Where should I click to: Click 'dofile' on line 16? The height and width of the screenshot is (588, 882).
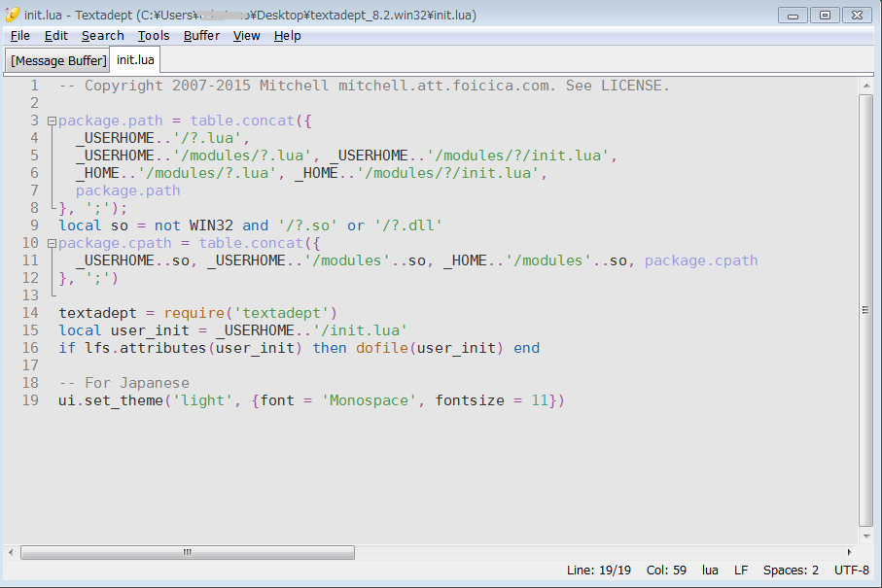[382, 348]
